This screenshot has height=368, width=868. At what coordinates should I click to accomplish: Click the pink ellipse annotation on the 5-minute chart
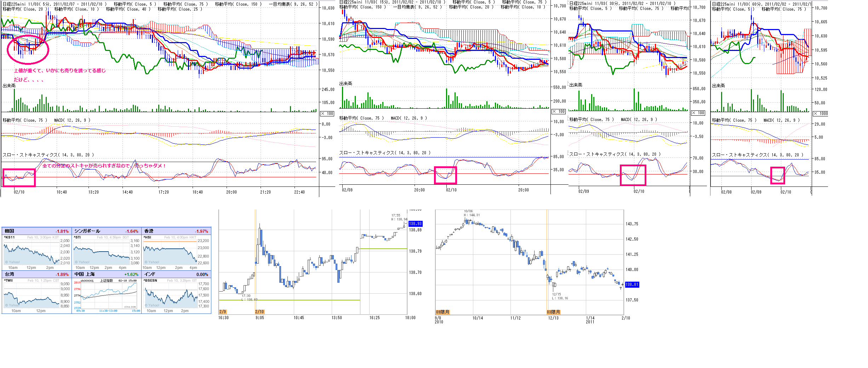coord(28,50)
